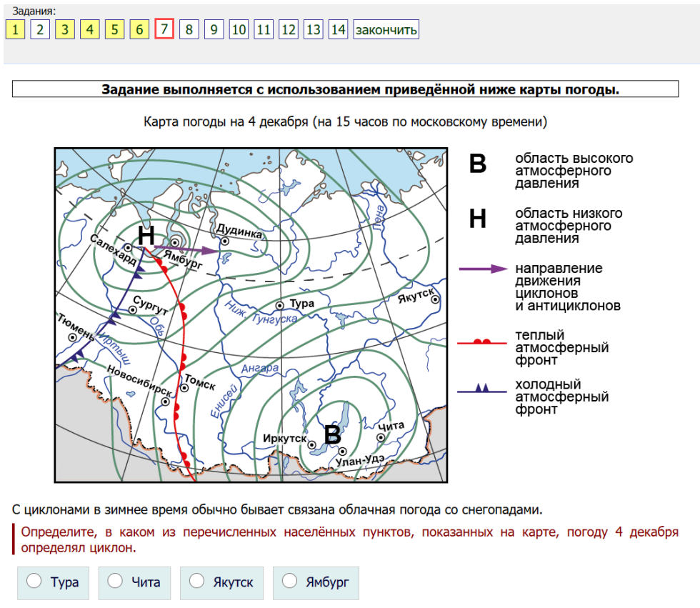Screen dimensions: 700x608
Task: Choose the Чита answer option
Action: (115, 582)
